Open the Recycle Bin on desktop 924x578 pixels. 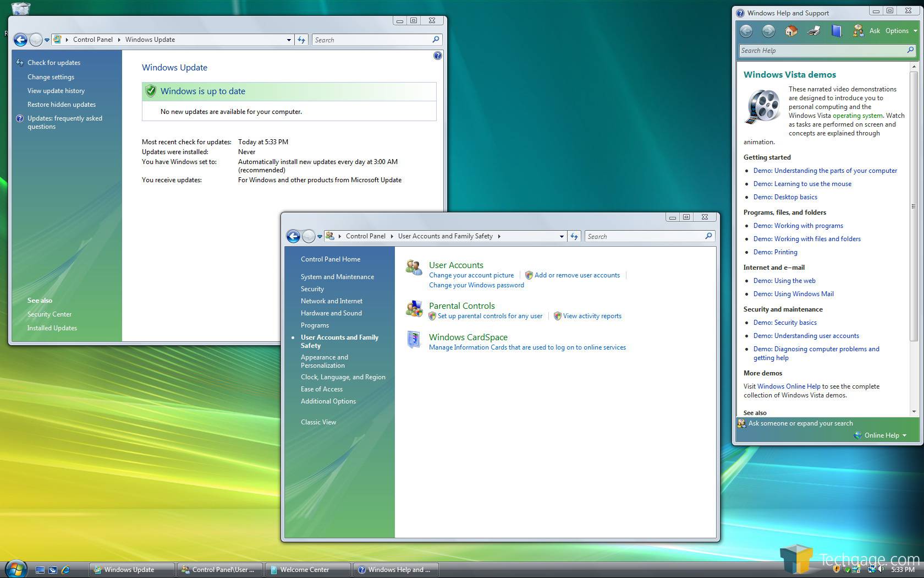click(x=20, y=8)
